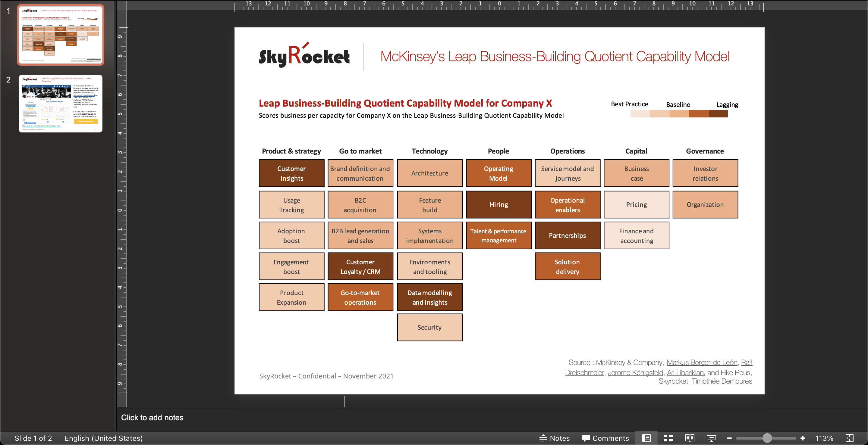
Task: Select the Pricing box
Action: [637, 205]
